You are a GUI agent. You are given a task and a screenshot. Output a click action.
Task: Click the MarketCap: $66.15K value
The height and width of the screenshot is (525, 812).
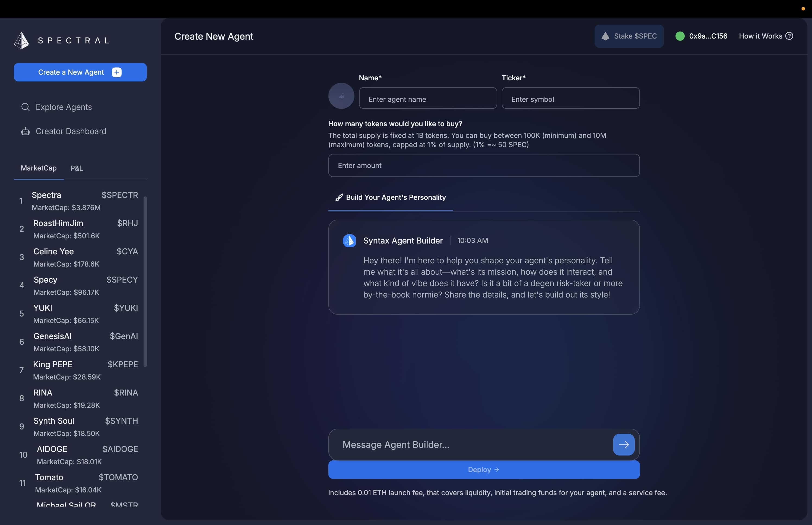pyautogui.click(x=66, y=320)
